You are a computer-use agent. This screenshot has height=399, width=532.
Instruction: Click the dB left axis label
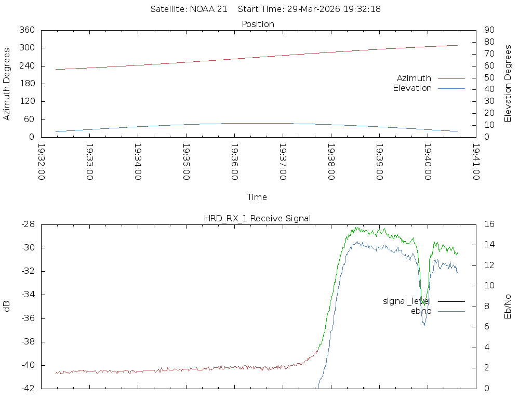(7, 307)
